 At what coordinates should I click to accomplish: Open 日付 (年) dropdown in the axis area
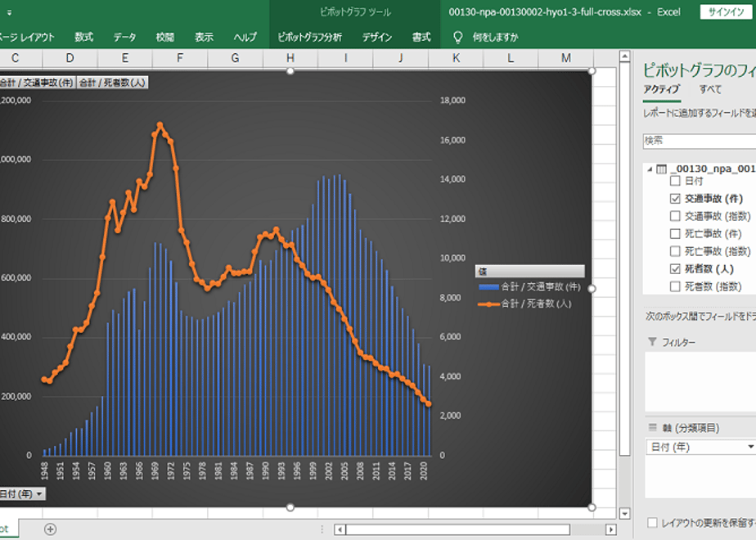pyautogui.click(x=750, y=447)
